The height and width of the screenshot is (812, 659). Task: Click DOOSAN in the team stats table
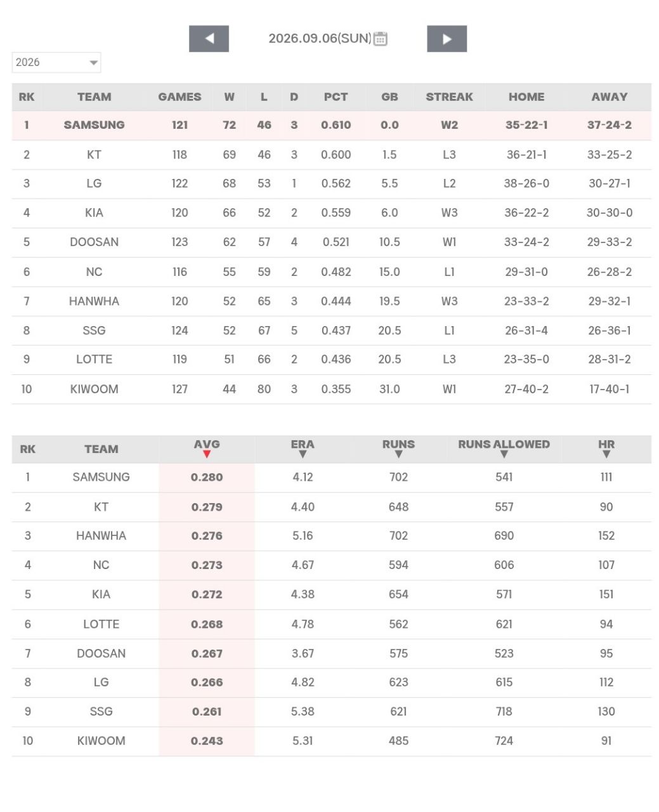101,653
